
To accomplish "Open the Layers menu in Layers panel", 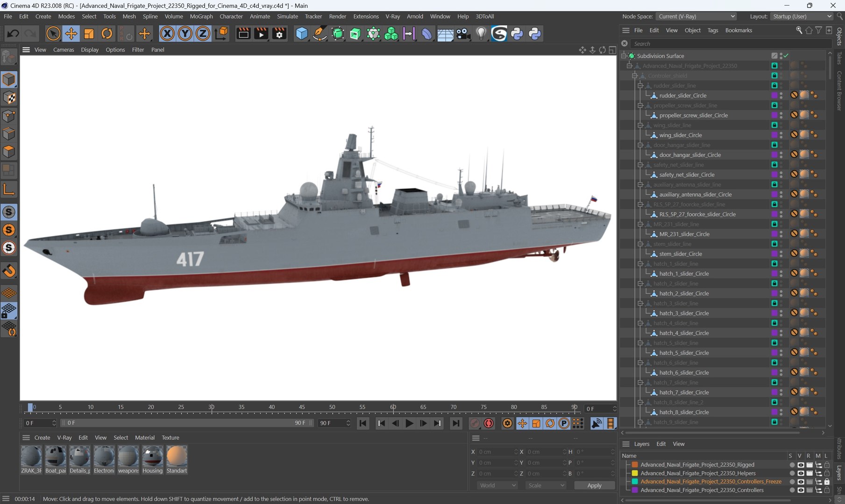I will pos(641,444).
